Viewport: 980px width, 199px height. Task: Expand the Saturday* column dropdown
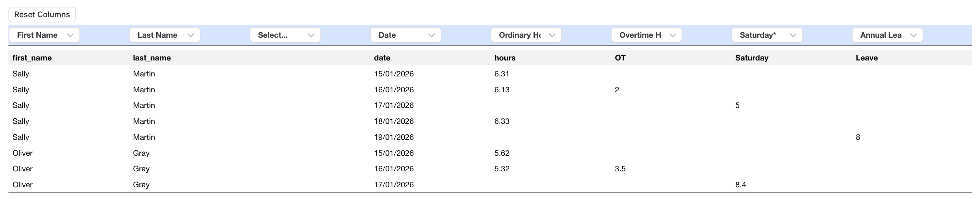tap(767, 35)
